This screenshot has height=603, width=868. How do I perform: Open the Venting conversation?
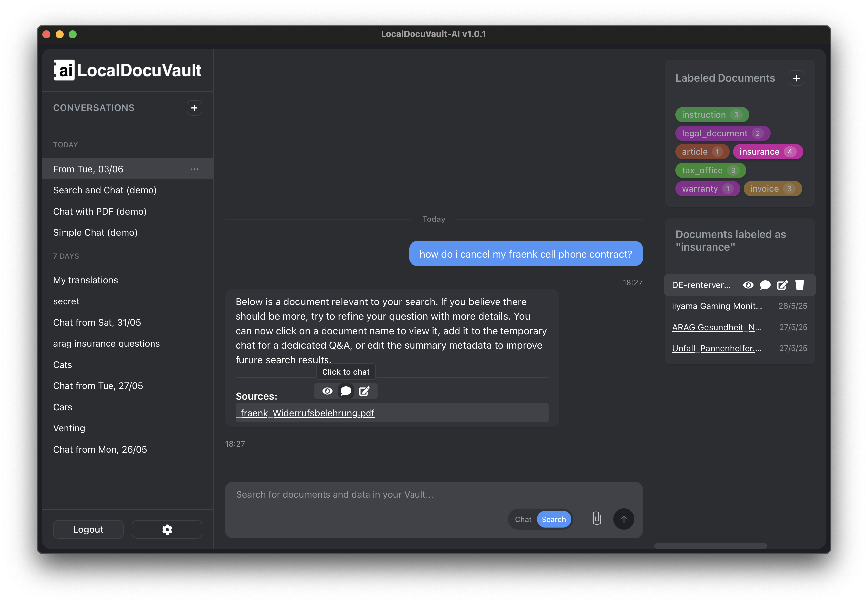coord(128,428)
